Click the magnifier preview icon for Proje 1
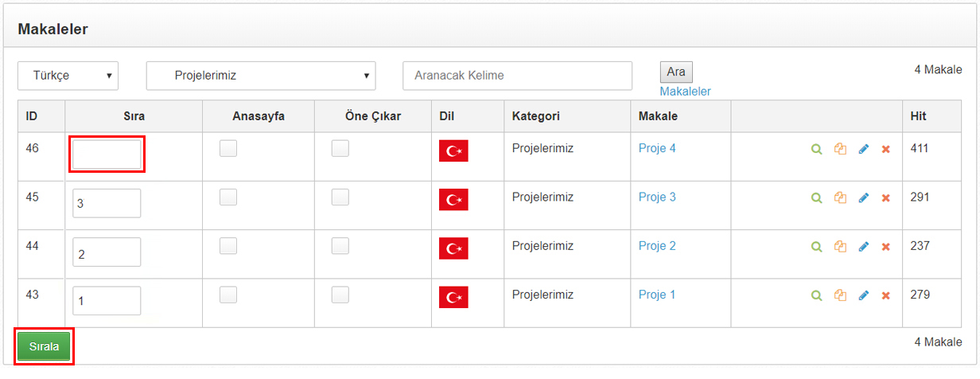The image size is (980, 379). tap(815, 295)
